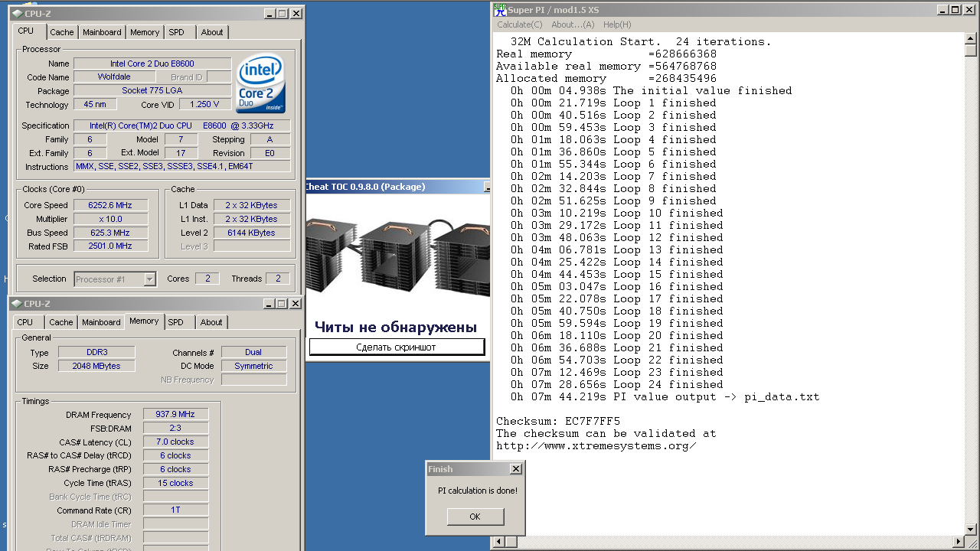Open the Memory tab in top CPU-Z window
This screenshot has height=551, width=980.
pos(145,32)
